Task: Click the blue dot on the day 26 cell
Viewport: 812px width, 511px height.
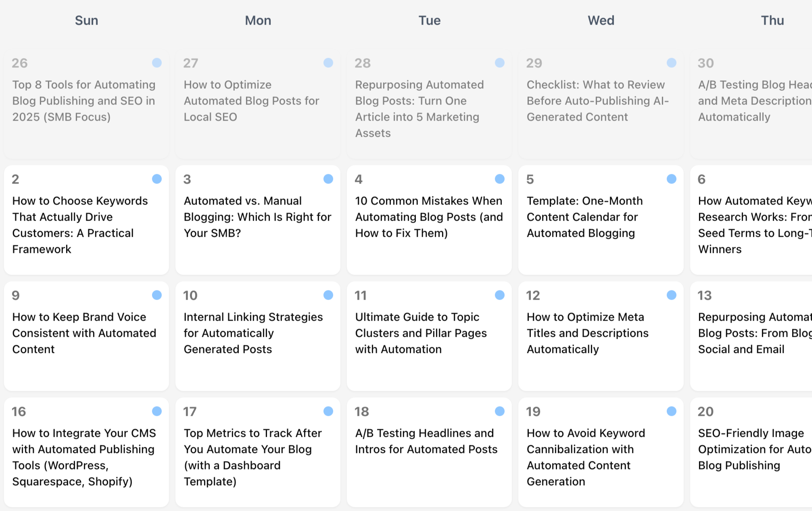Action: point(157,63)
